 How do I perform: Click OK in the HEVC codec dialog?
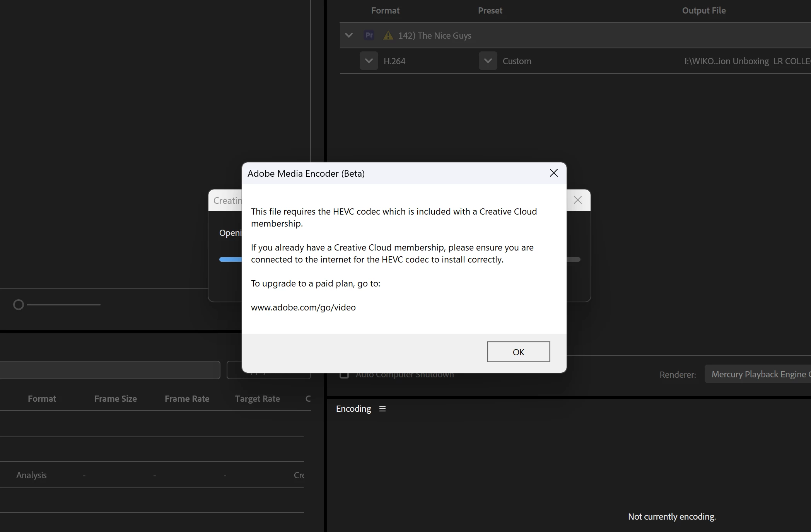518,352
